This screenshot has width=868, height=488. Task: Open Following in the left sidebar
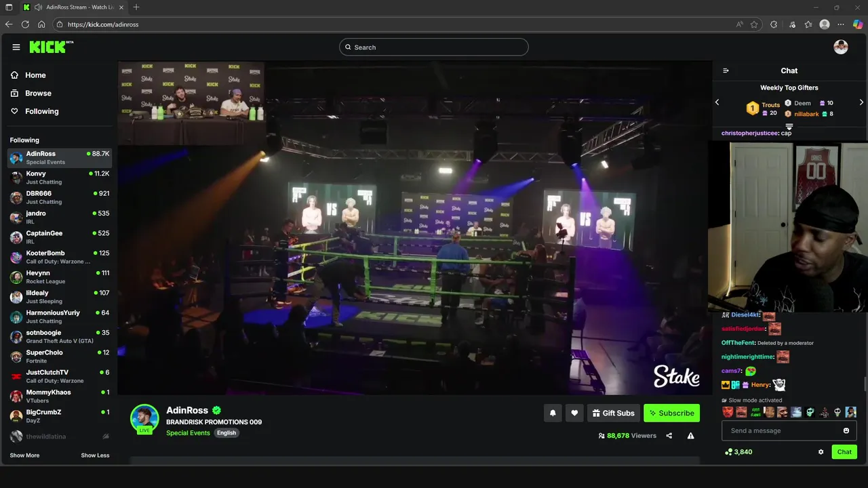click(35, 111)
